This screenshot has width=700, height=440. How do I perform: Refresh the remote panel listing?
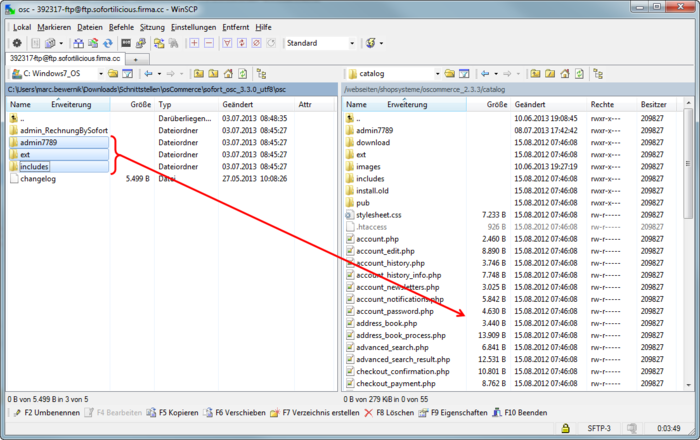point(579,74)
